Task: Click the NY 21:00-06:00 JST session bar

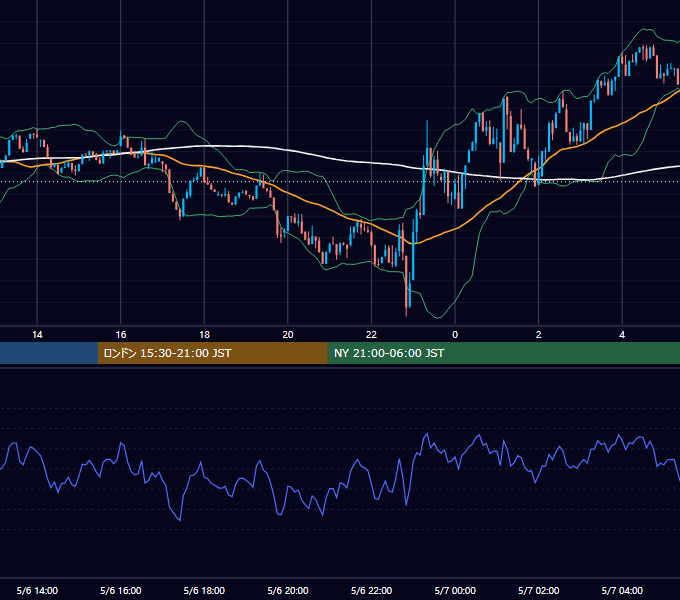Action: (x=503, y=353)
